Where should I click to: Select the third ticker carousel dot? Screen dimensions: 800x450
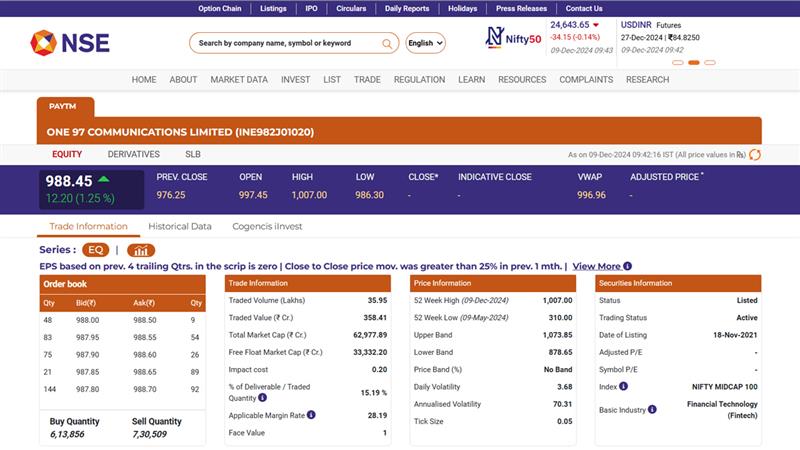(709, 62)
